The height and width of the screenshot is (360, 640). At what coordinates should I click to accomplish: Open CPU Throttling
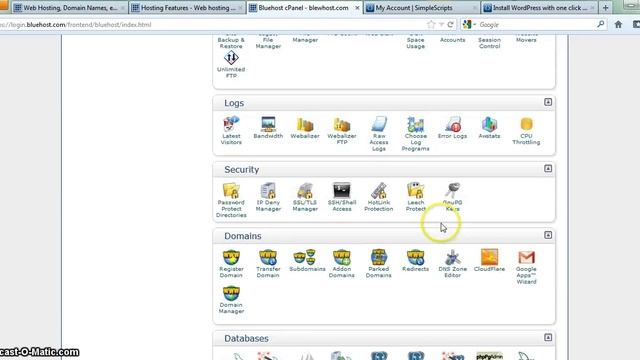526,130
